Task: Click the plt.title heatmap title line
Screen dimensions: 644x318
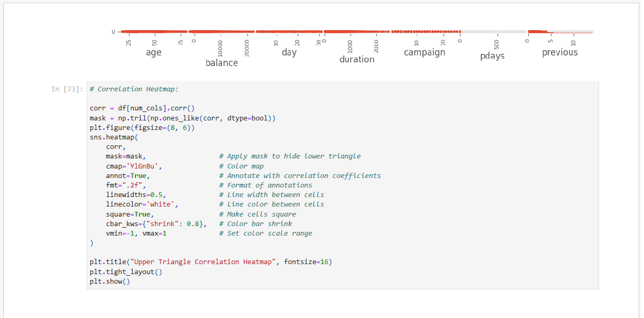Action: pyautogui.click(x=210, y=262)
